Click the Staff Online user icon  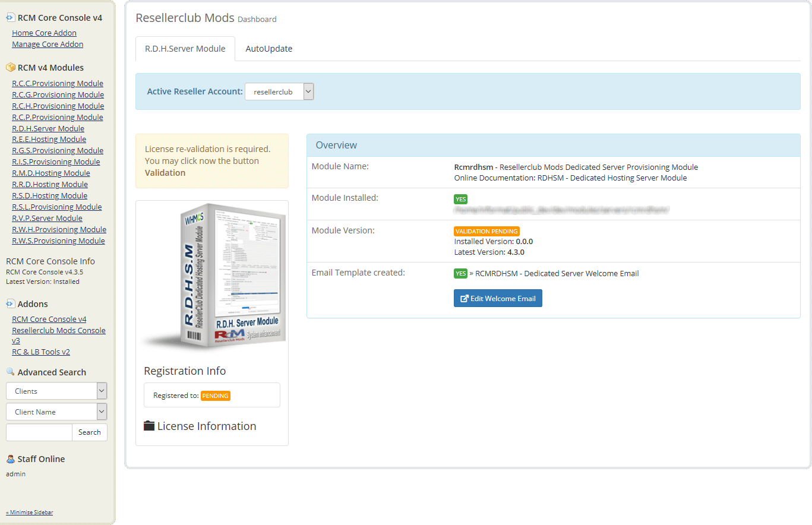point(10,459)
